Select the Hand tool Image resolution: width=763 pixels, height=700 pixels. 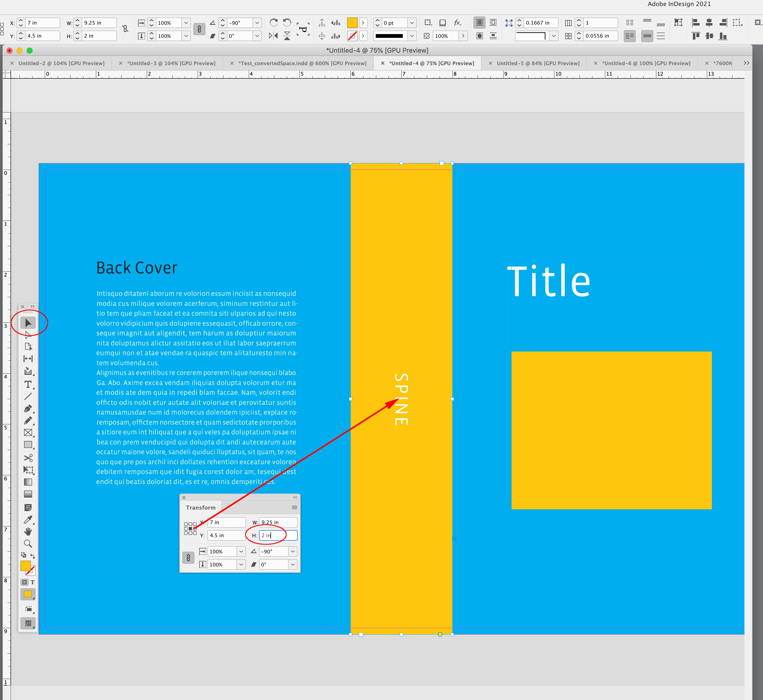pos(28,531)
